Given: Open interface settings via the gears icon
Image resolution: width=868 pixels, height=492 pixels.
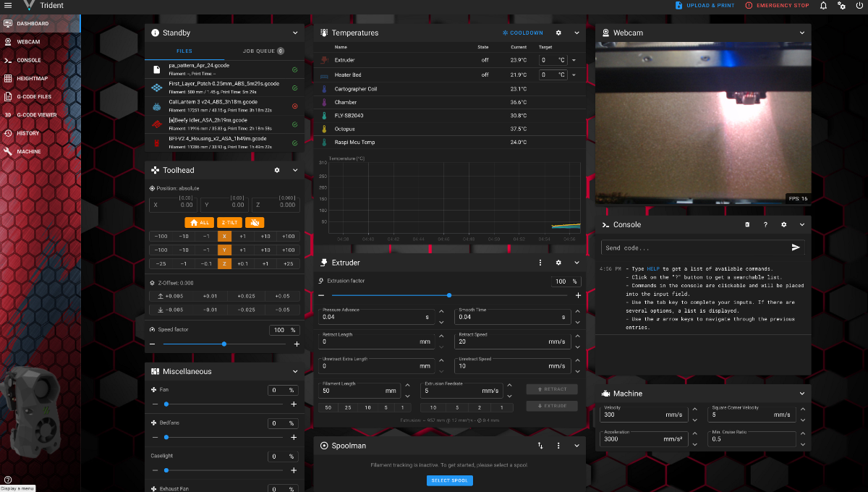Looking at the screenshot, I should click(841, 6).
